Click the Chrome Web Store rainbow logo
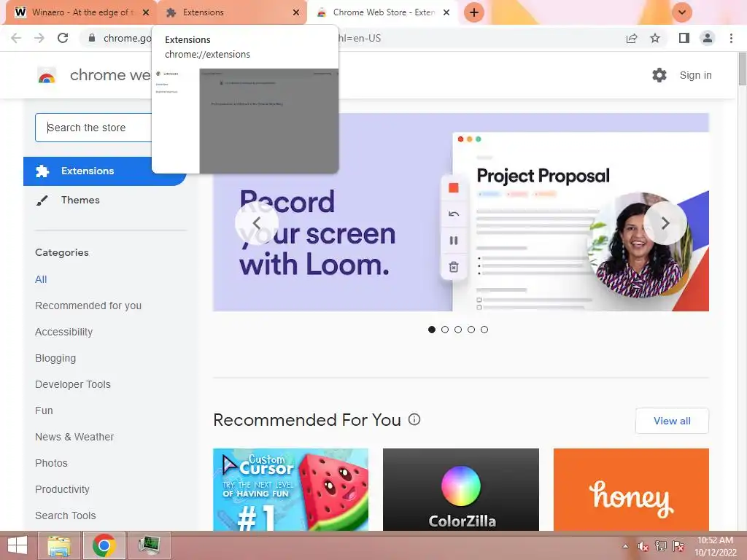This screenshot has width=747, height=560. [x=47, y=75]
